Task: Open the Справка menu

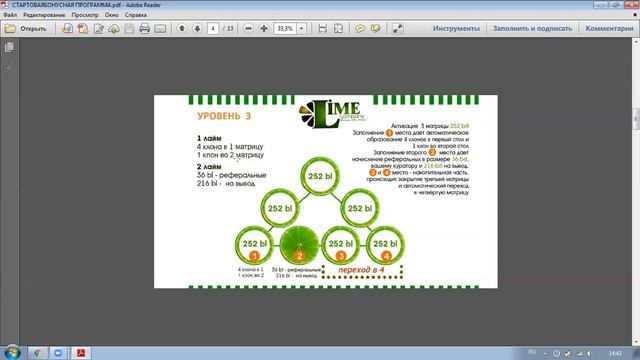Action: [136, 15]
